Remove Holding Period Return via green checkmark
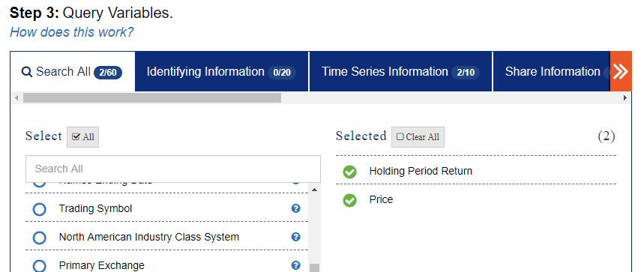Screen dimensions: 644x272 point(349,172)
